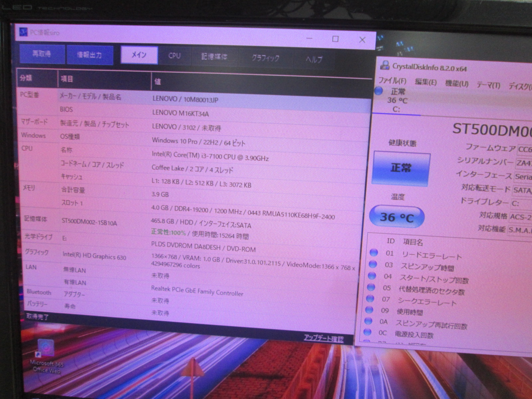Click the 取得完了 status bar text
The image size is (532, 399).
38,316
